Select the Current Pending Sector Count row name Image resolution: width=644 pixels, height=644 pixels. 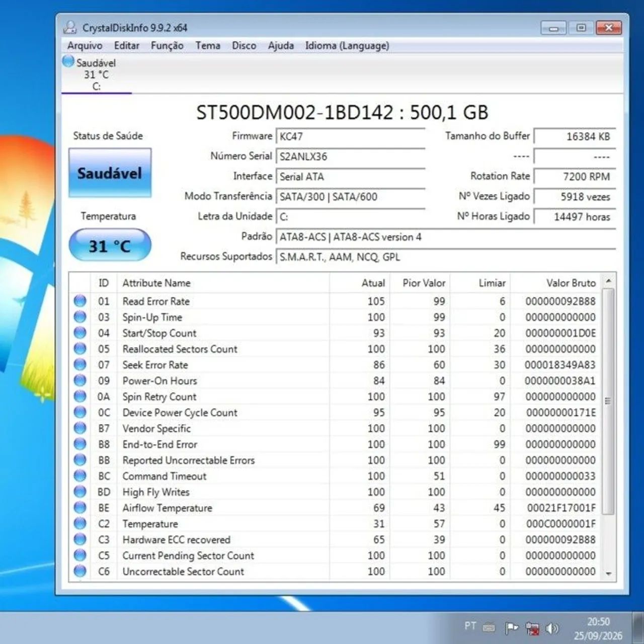point(188,555)
